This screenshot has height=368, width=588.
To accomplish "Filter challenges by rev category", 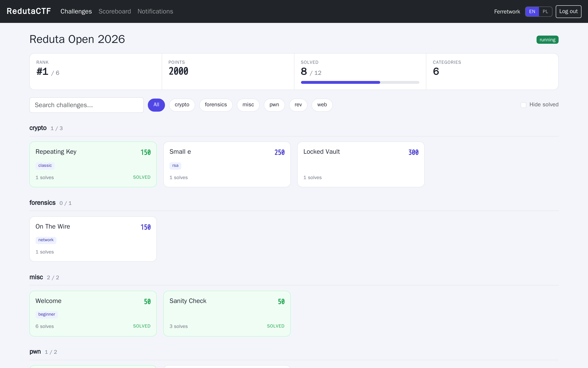I will tap(298, 105).
